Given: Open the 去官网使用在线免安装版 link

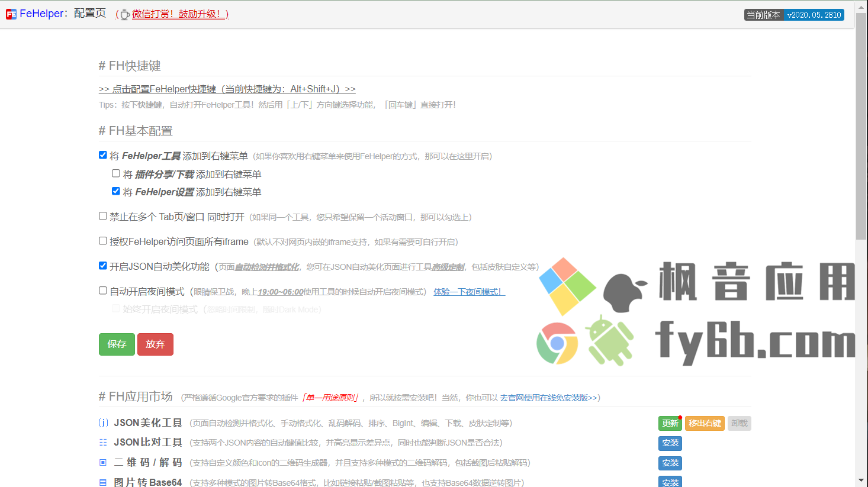Looking at the screenshot, I should point(548,398).
